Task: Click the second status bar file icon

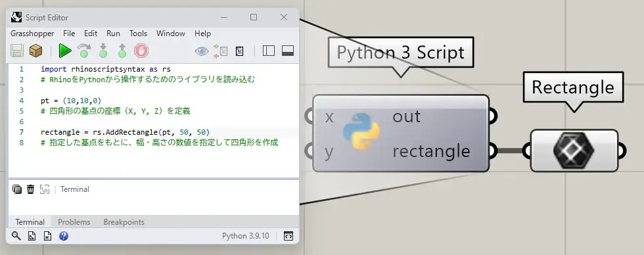Action: click(32, 236)
